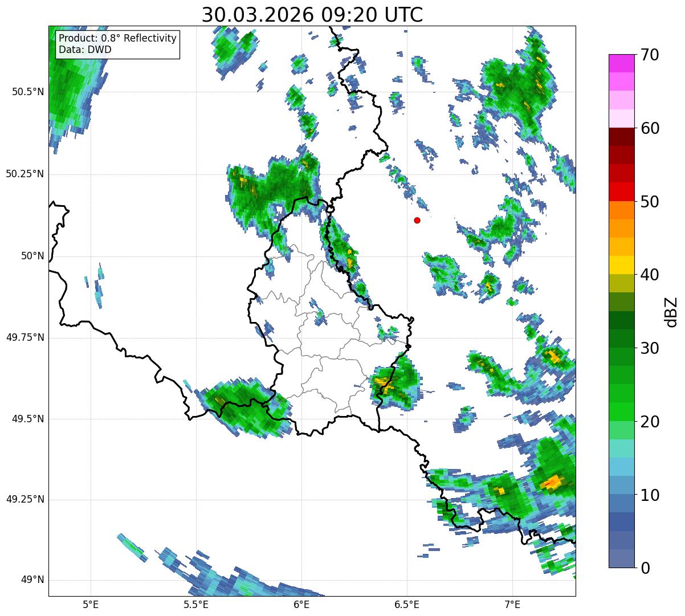The width and height of the screenshot is (685, 616).
Task: Click the latitude label 50.5°N
Action: (x=28, y=92)
